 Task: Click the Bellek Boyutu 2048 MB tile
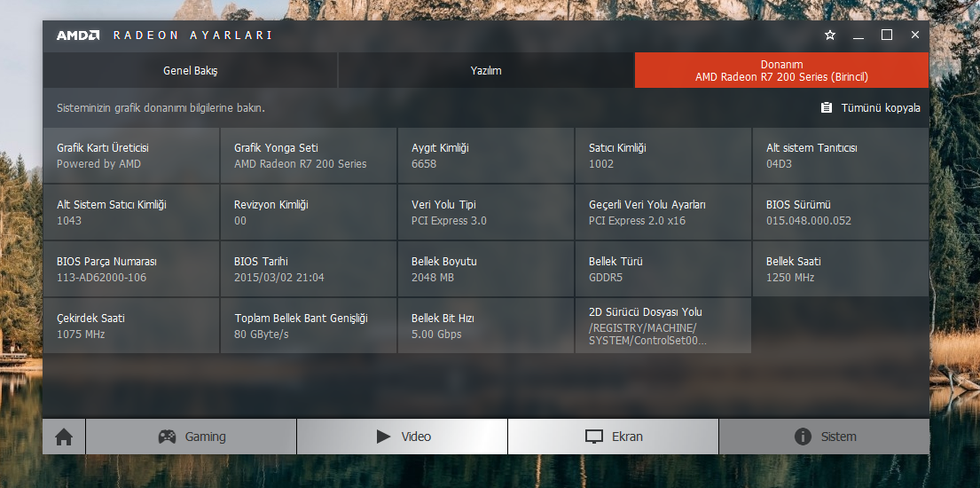point(486,269)
